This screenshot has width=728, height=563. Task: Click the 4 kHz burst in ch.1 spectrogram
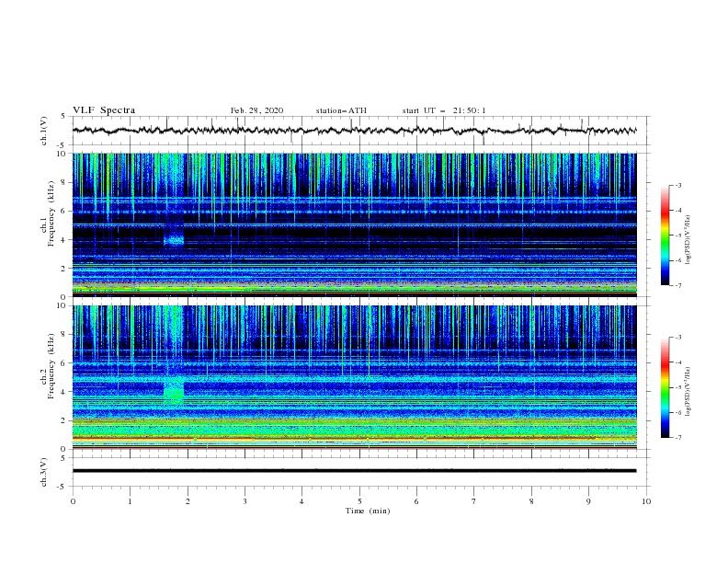[x=174, y=240]
